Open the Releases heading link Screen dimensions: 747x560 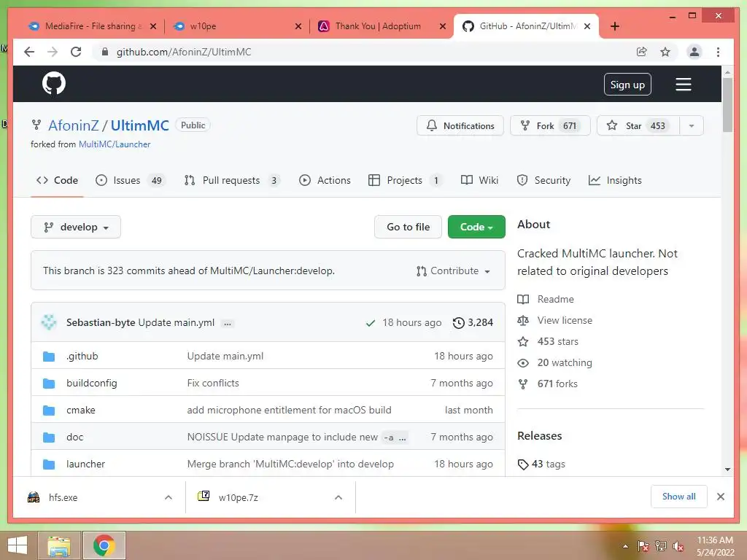coord(539,436)
